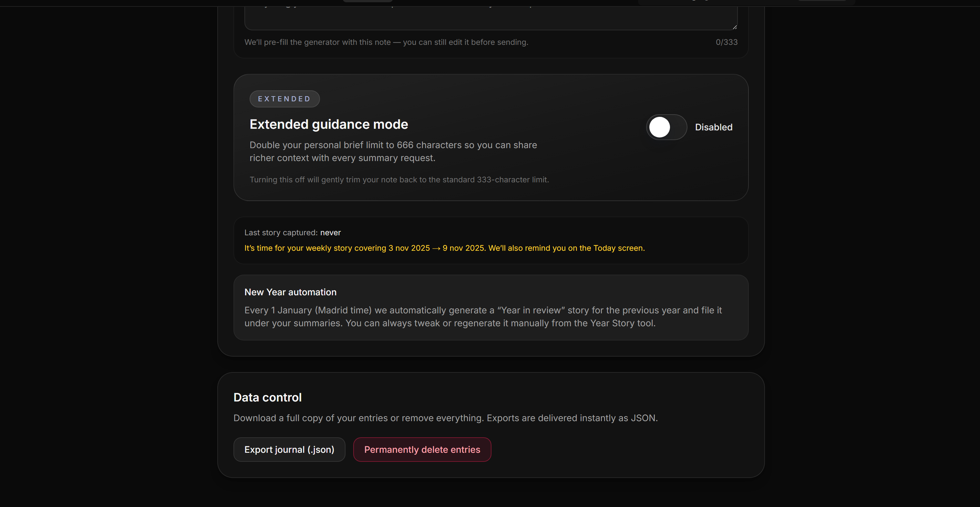Click the Data control heading
Screen dimensions: 980x507
pos(267,397)
